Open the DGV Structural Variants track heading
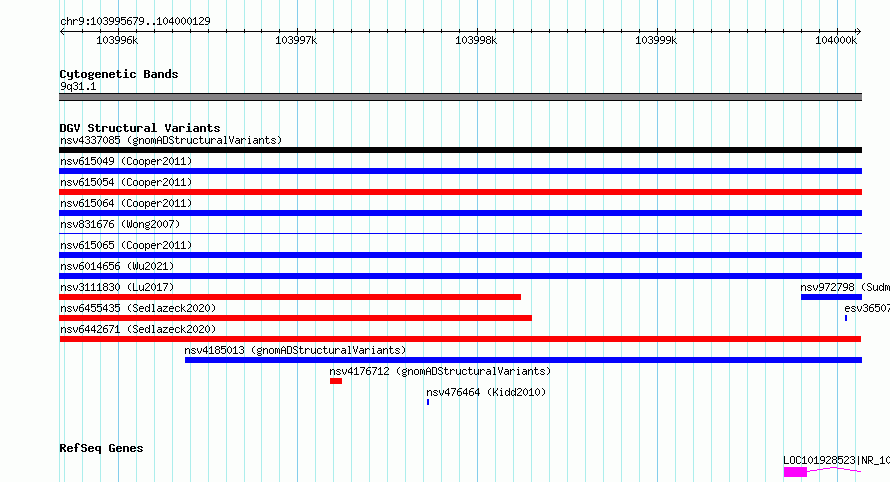Viewport: 890px width, 482px height. [x=140, y=128]
